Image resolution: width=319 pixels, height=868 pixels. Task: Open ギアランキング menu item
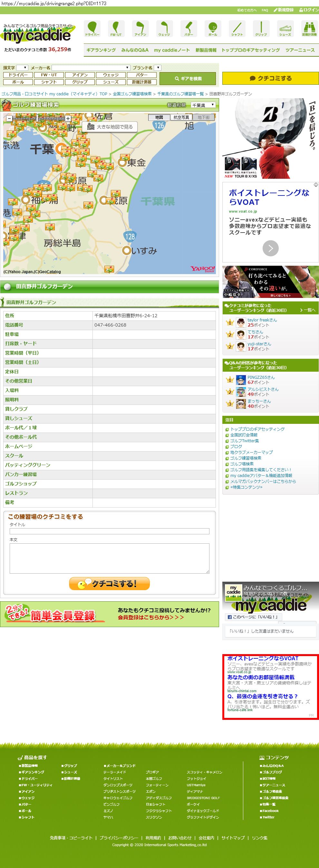tap(101, 50)
